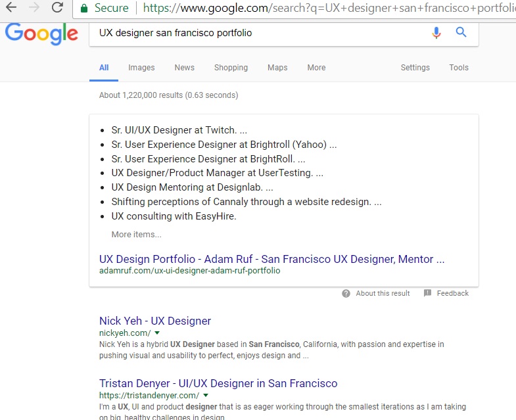Open search Settings
516x420 pixels.
(x=415, y=68)
